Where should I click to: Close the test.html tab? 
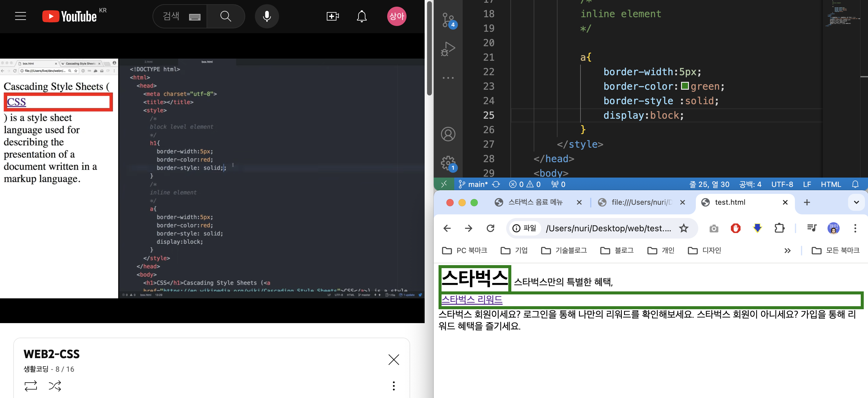tap(785, 202)
